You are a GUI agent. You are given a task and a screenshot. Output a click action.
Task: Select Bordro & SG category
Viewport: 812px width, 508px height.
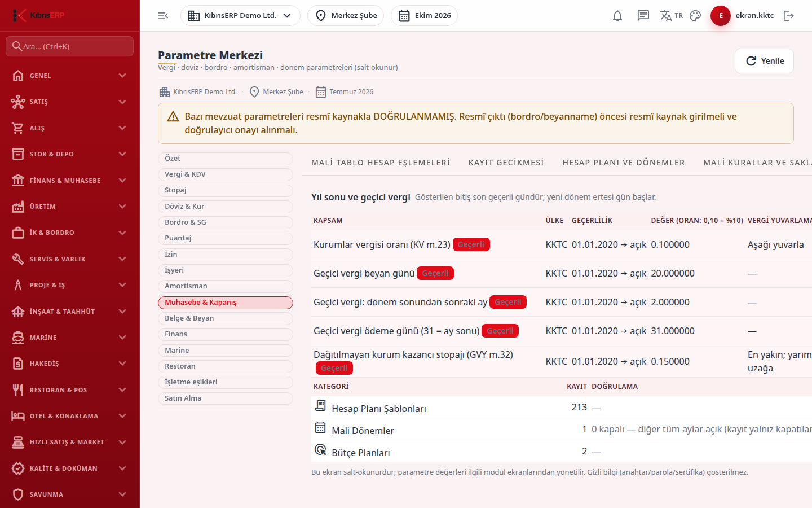point(226,222)
